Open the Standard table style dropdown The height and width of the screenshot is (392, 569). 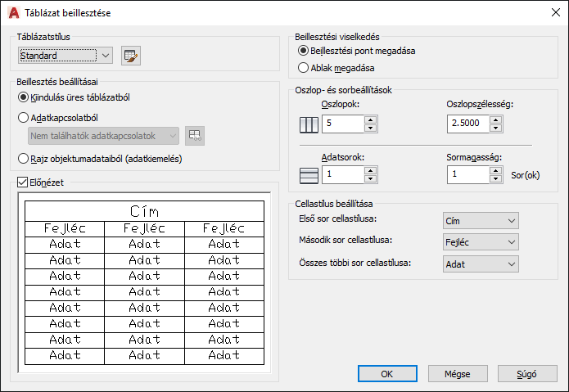[66, 56]
